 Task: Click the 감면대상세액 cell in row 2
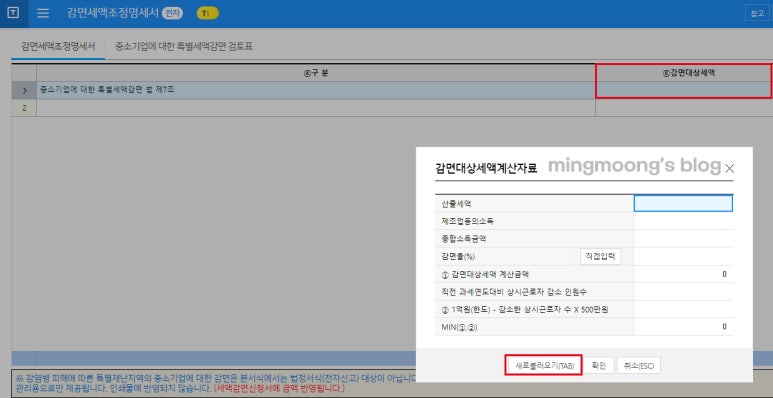pos(684,108)
